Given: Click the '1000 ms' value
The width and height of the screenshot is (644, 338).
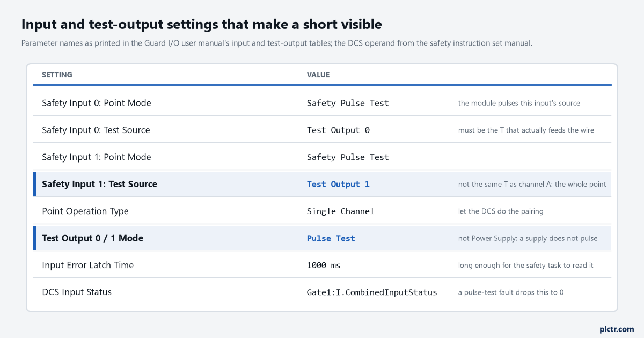Looking at the screenshot, I should click(x=324, y=265).
